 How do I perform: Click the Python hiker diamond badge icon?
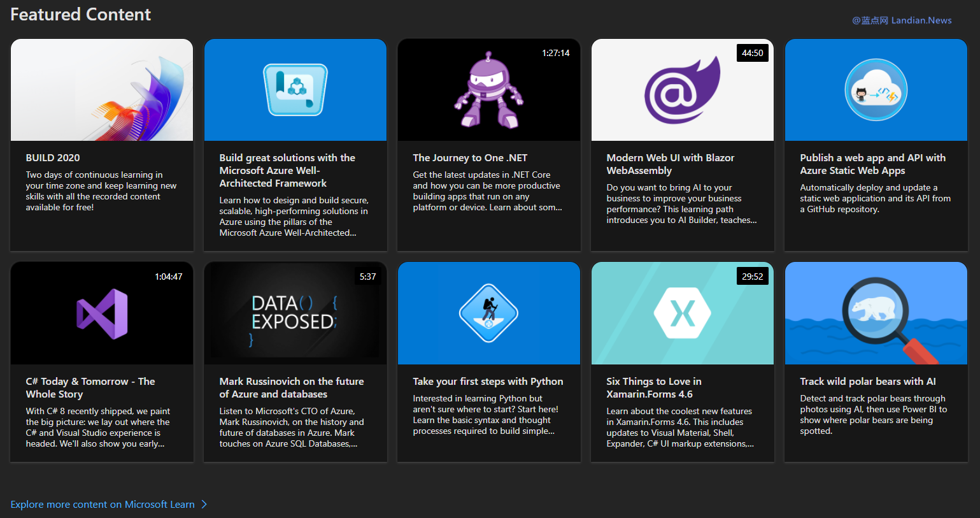(489, 313)
